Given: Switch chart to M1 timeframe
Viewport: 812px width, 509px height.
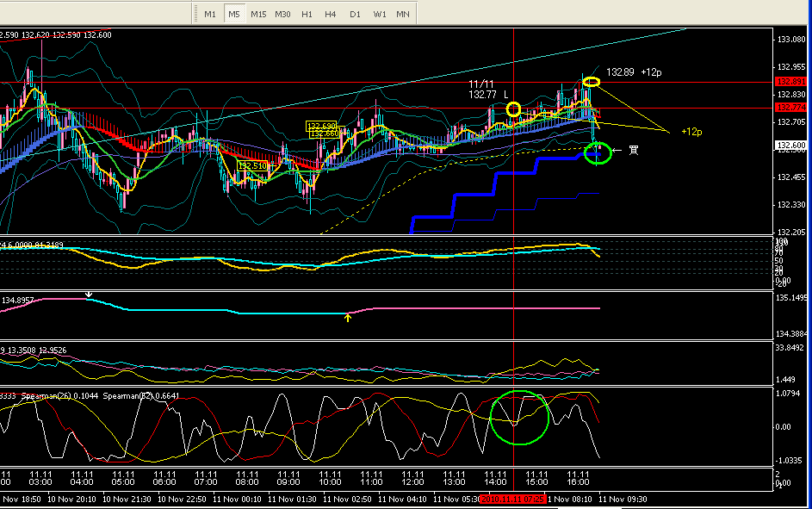Looking at the screenshot, I should point(210,14).
